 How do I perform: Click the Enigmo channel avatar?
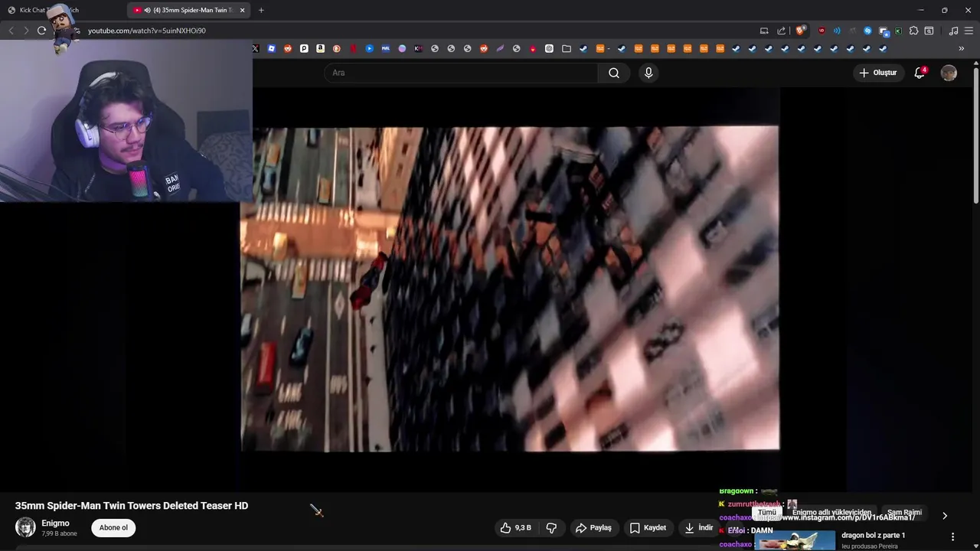[25, 527]
